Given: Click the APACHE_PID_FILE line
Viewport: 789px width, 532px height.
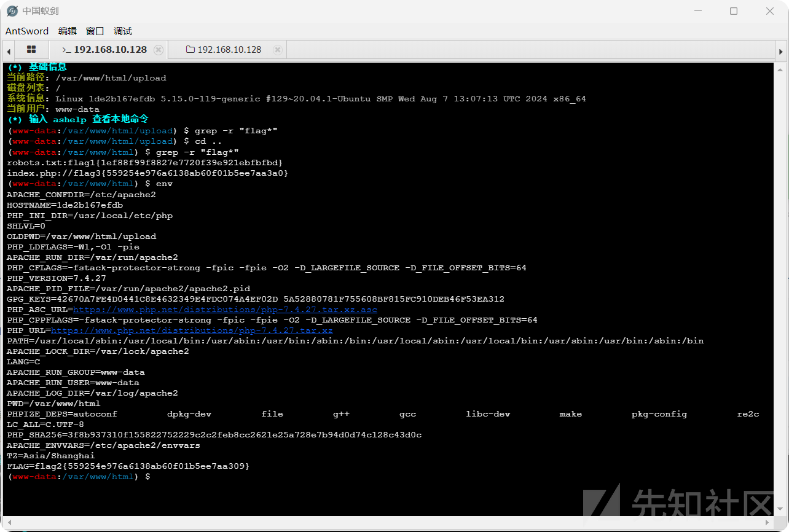Looking at the screenshot, I should 128,289.
